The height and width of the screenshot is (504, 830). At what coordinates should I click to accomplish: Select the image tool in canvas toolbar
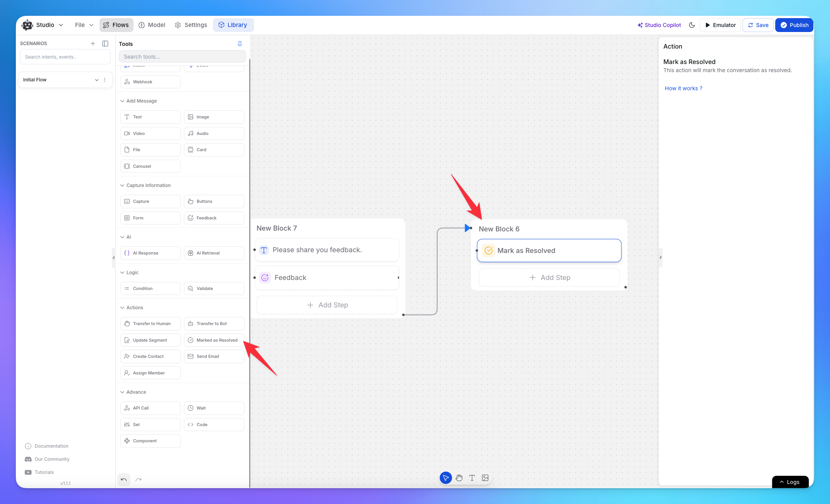point(485,478)
